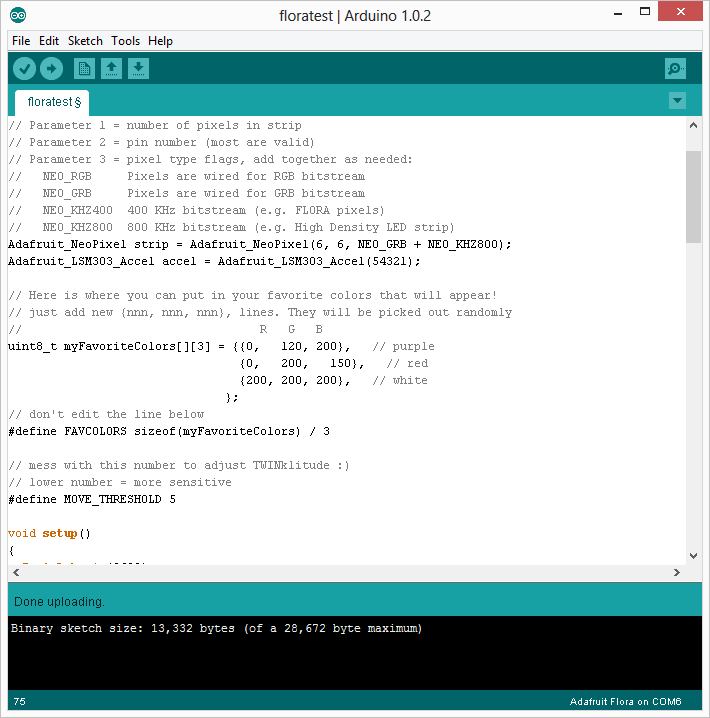Screen dimensions: 710x718
Task: Click the Adafruit_LSM303_Accel accel declaration line
Action: 214,261
